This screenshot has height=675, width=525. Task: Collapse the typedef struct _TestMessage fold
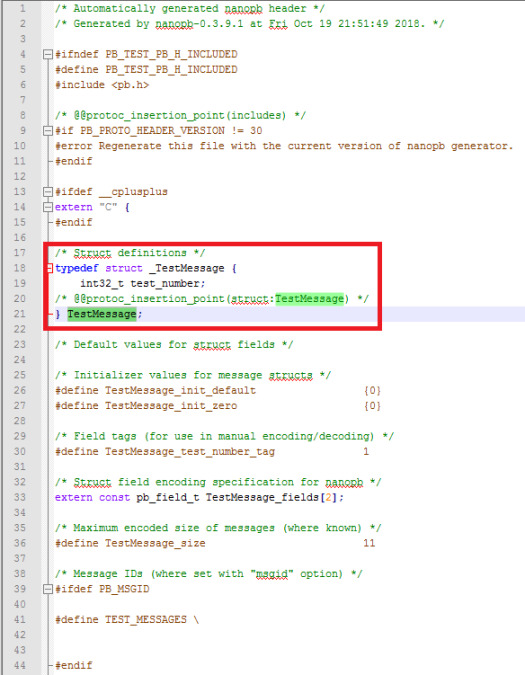tap(49, 268)
